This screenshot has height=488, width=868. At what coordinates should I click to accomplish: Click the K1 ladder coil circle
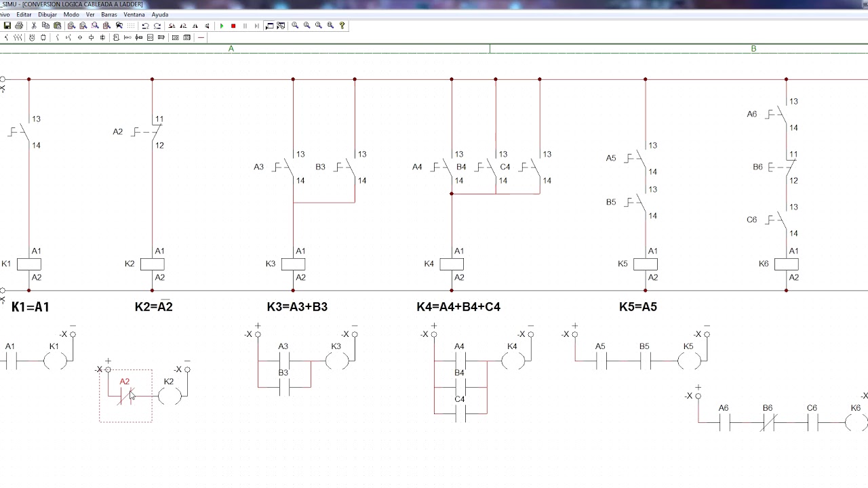[x=56, y=361]
